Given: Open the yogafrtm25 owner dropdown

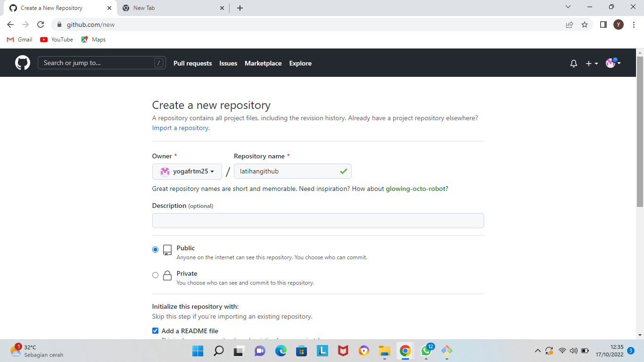Looking at the screenshot, I should point(187,171).
